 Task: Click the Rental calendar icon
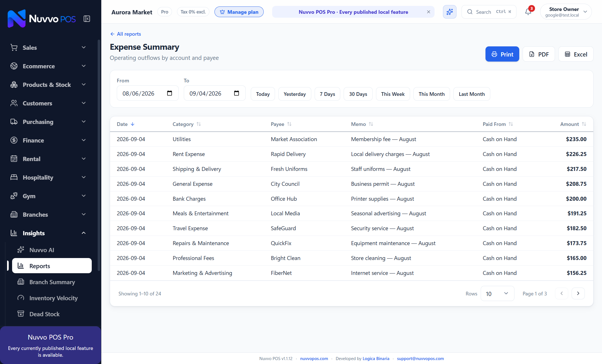[x=14, y=159]
